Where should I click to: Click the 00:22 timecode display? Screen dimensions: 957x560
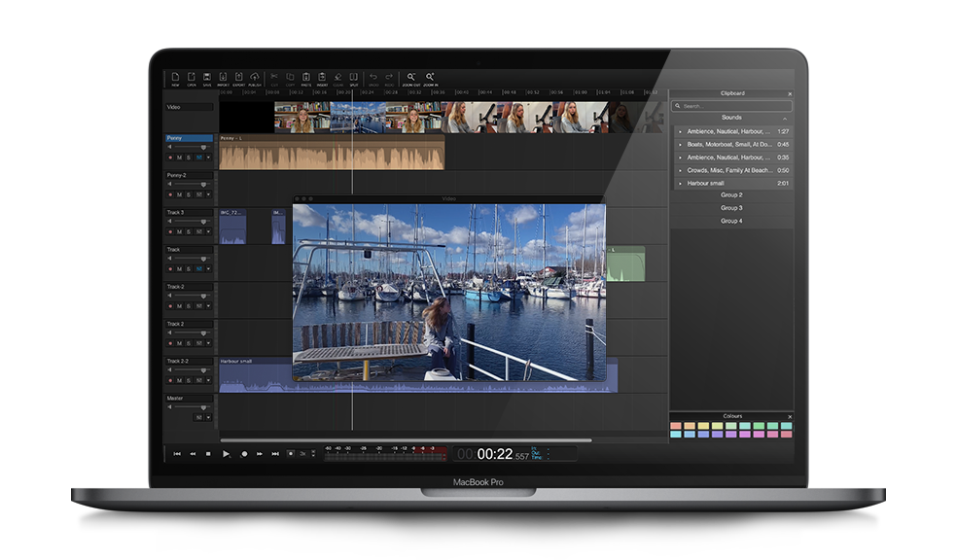[x=493, y=454]
